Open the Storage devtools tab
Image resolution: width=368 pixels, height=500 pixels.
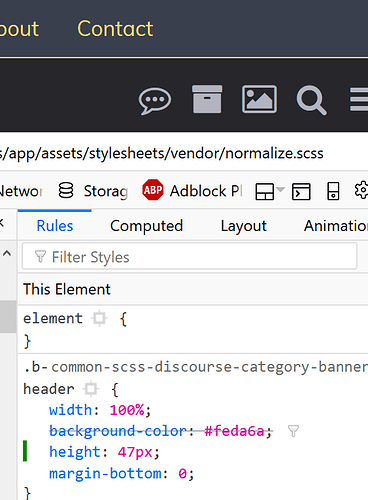coord(93,191)
